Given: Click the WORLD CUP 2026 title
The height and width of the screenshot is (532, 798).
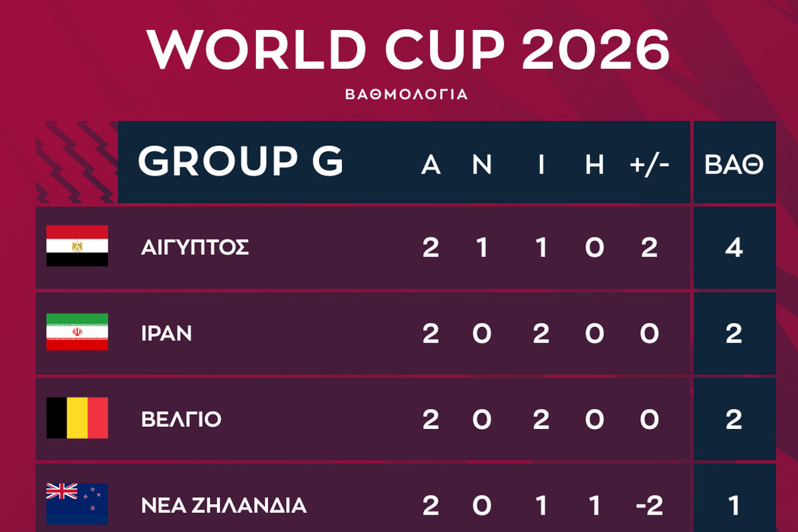Looking at the screenshot, I should tap(408, 51).
